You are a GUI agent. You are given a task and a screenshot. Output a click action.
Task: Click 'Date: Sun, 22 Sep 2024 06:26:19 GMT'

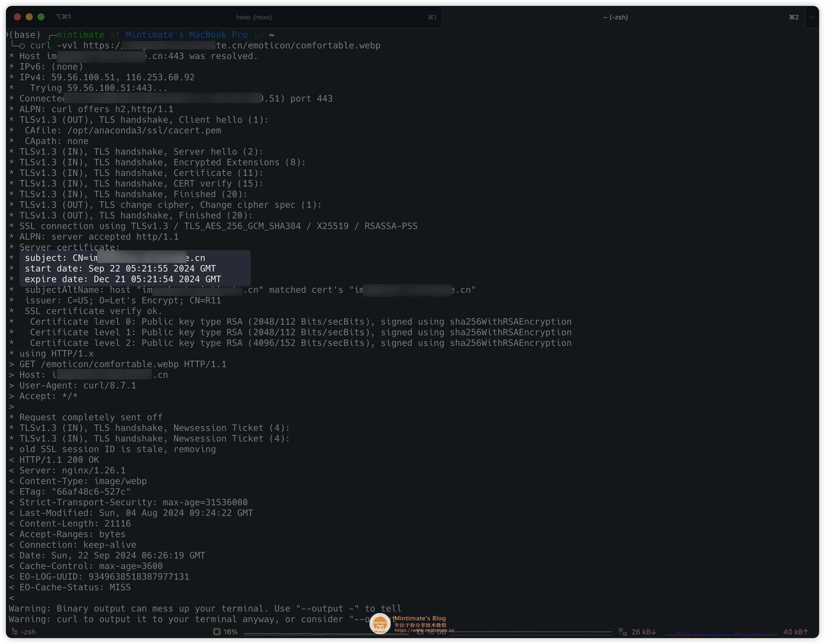[x=107, y=555]
